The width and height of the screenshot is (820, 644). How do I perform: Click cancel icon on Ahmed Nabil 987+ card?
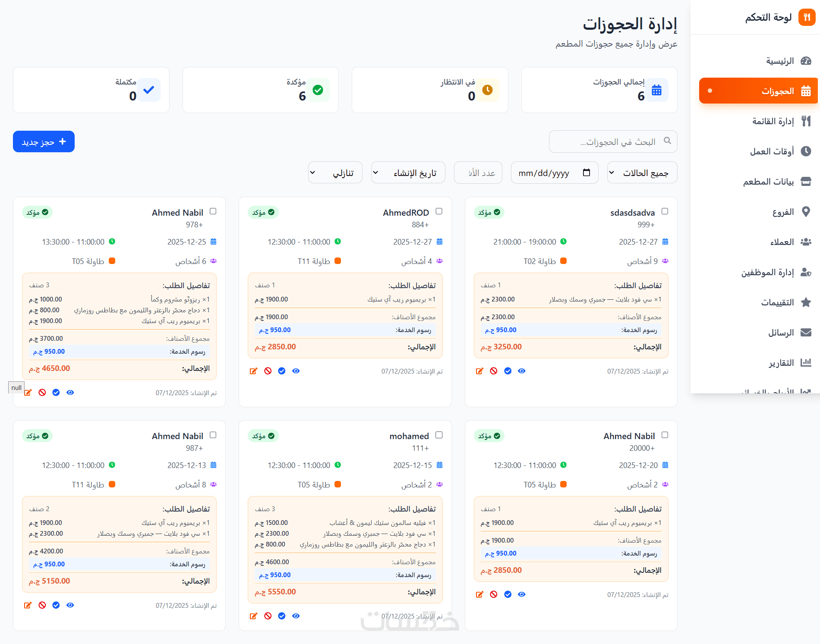pyautogui.click(x=42, y=605)
